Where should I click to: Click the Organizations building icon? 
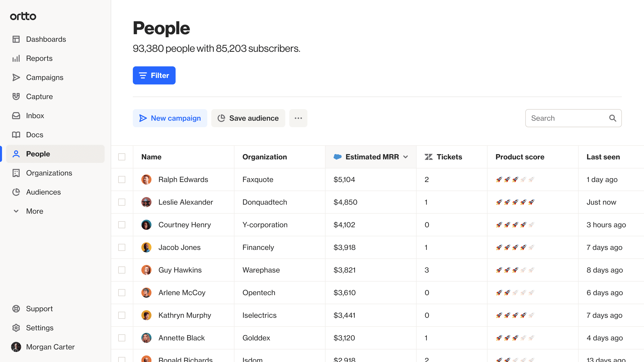coord(16,173)
